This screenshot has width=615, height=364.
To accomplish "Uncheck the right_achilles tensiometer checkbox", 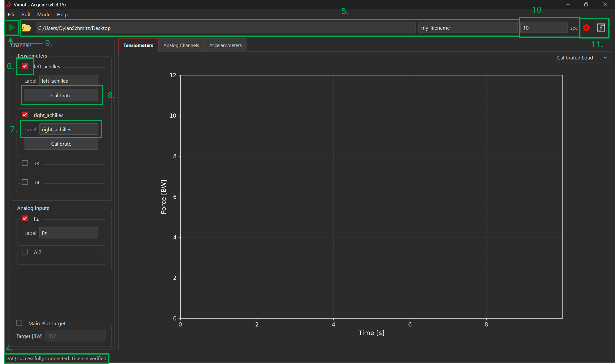I will click(25, 115).
